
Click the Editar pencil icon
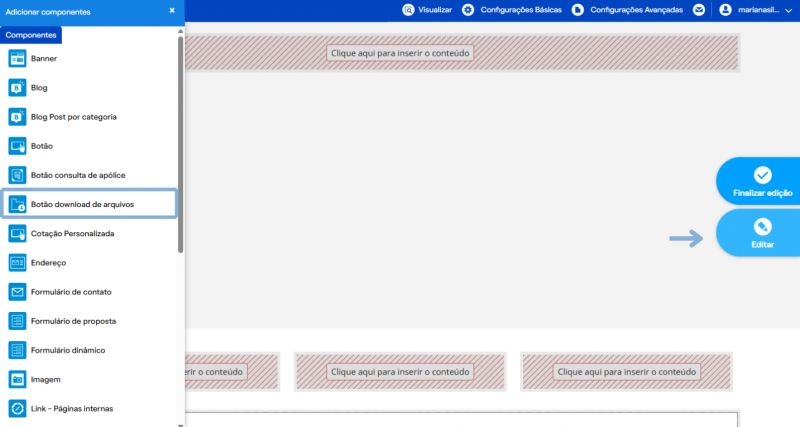[x=763, y=227]
